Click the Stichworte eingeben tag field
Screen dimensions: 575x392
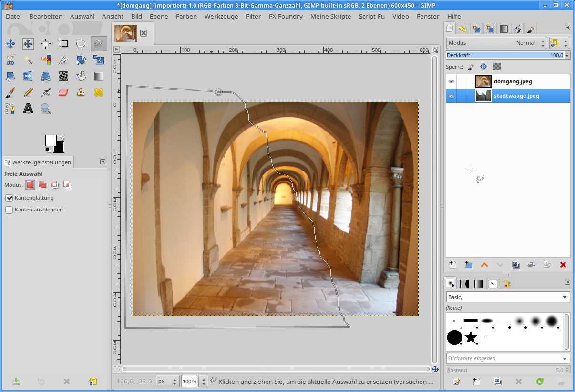(503, 358)
